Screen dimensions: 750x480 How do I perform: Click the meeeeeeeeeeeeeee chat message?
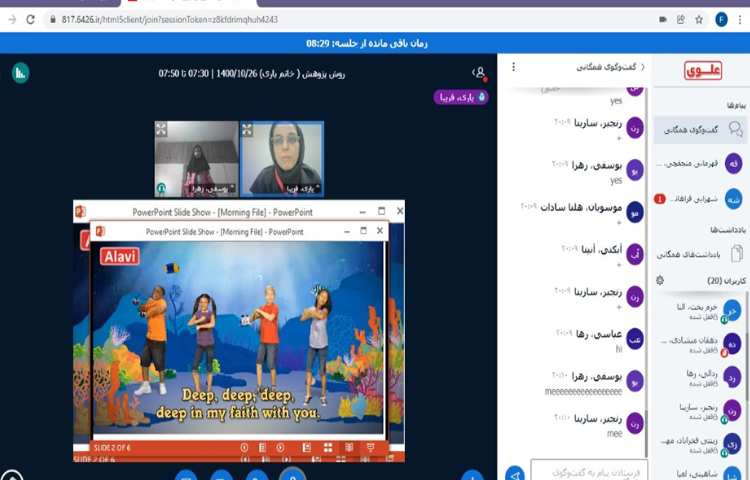pyautogui.click(x=583, y=392)
